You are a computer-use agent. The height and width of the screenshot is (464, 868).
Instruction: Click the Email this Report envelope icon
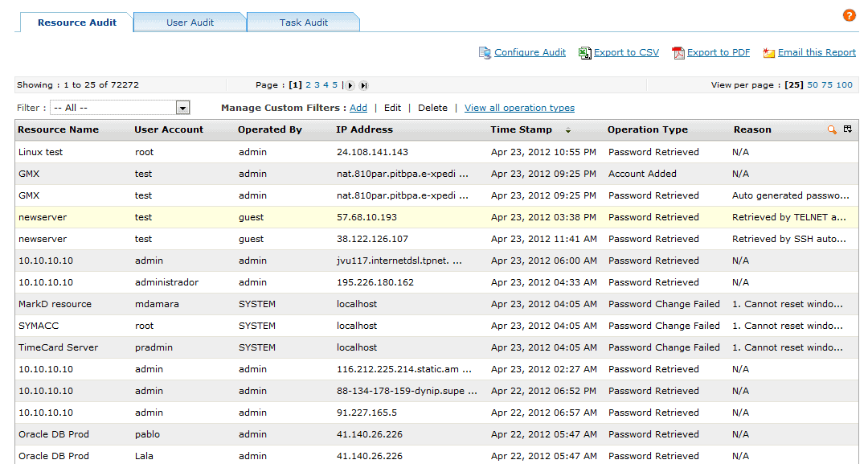coord(768,52)
